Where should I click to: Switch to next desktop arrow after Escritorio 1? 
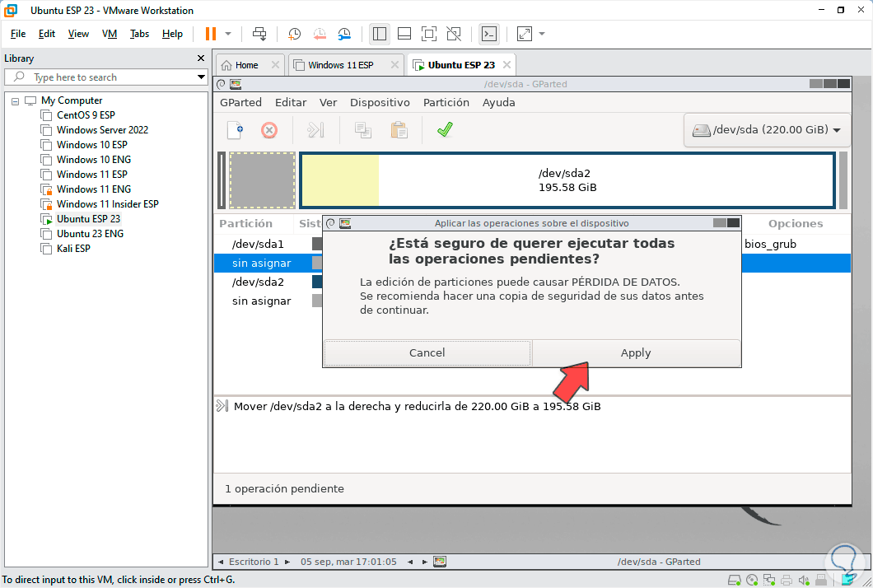pyautogui.click(x=287, y=562)
